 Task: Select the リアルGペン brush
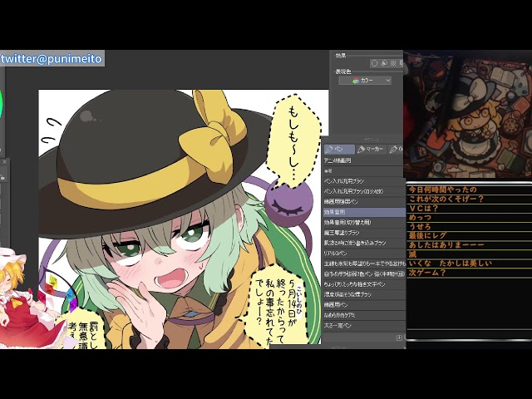pos(363,254)
